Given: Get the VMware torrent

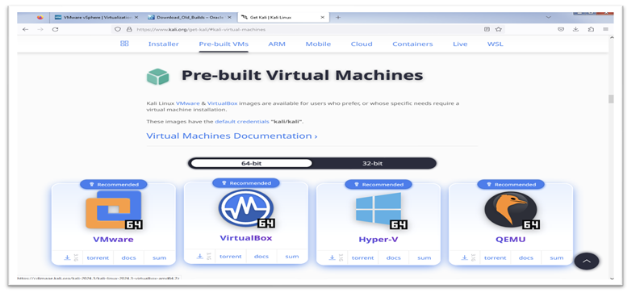Looking at the screenshot, I should 98,258.
